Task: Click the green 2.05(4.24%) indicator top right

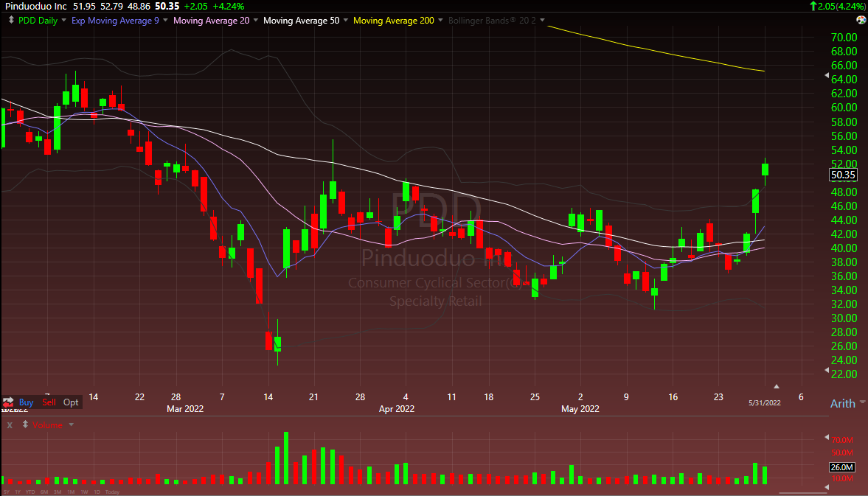Action: (838, 6)
